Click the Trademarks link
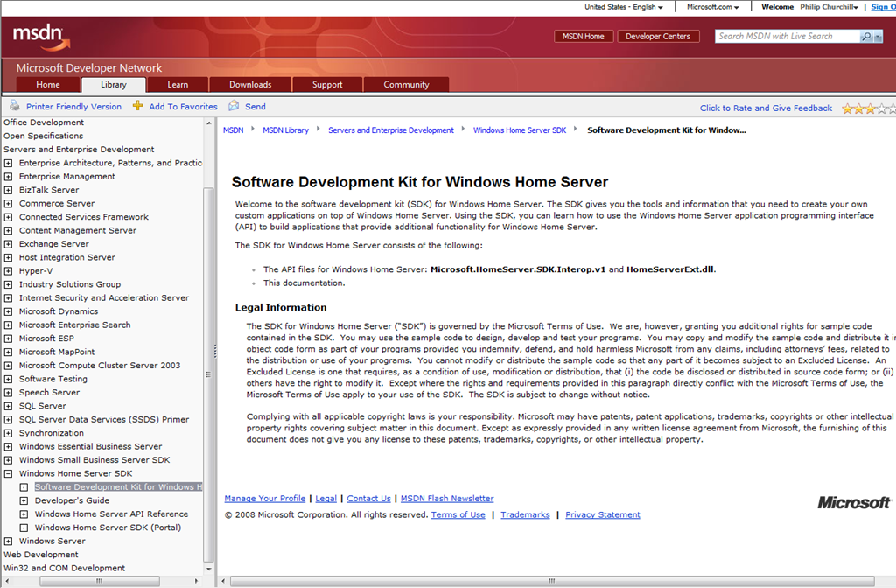Viewport: 896px width, 588px height. [525, 514]
